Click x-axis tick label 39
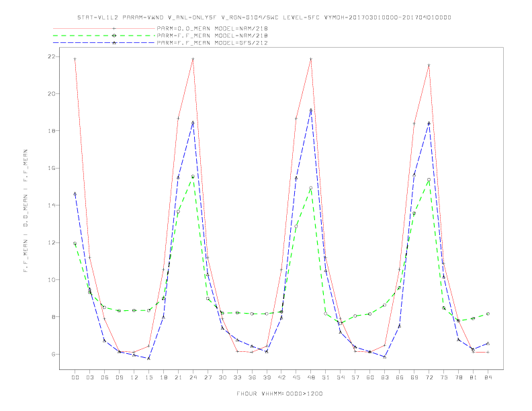532x411 pixels. (267, 377)
